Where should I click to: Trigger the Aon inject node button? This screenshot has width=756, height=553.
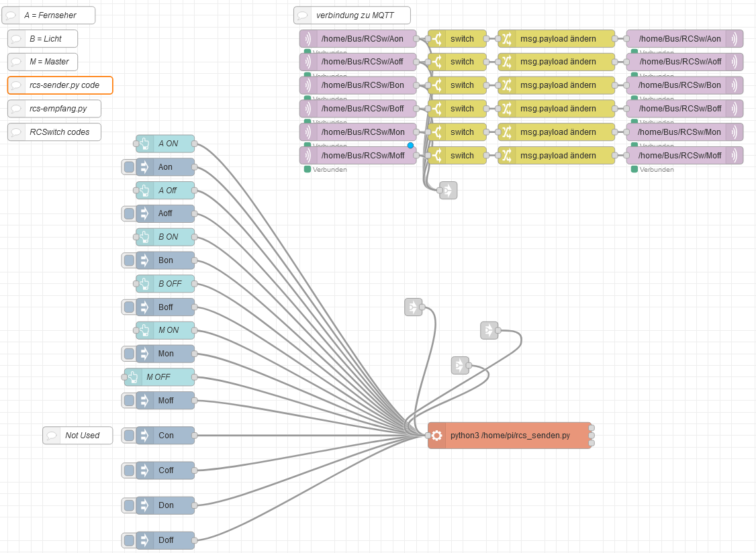click(129, 167)
